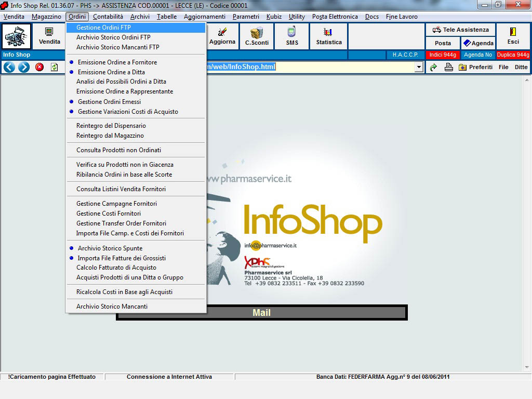Click the browser back arrow icon
Screen dimensions: 532x399
(x=9, y=67)
